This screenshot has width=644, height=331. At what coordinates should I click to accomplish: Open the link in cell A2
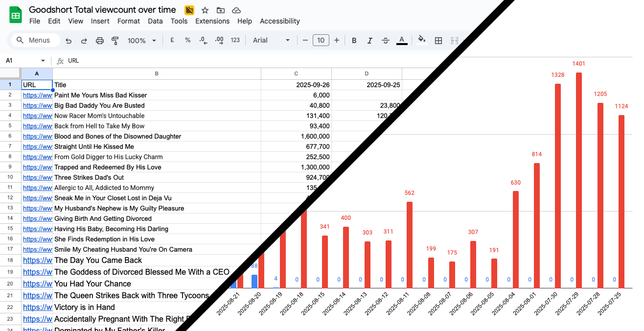[x=37, y=95]
